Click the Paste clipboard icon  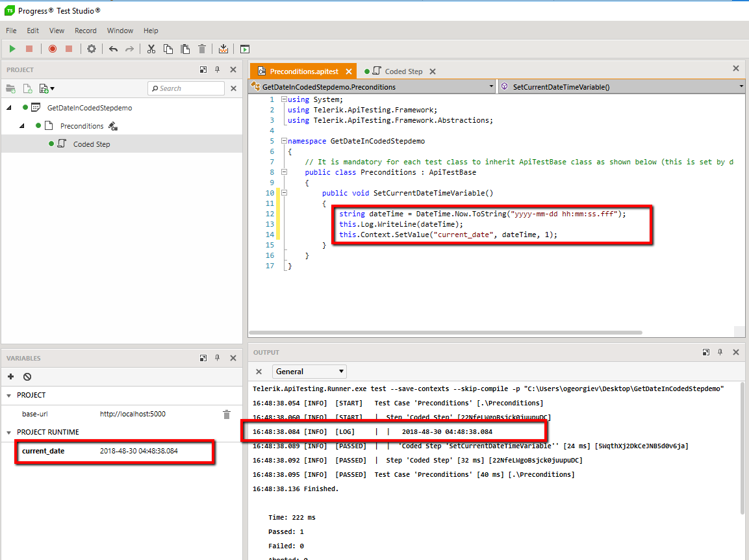click(x=185, y=49)
